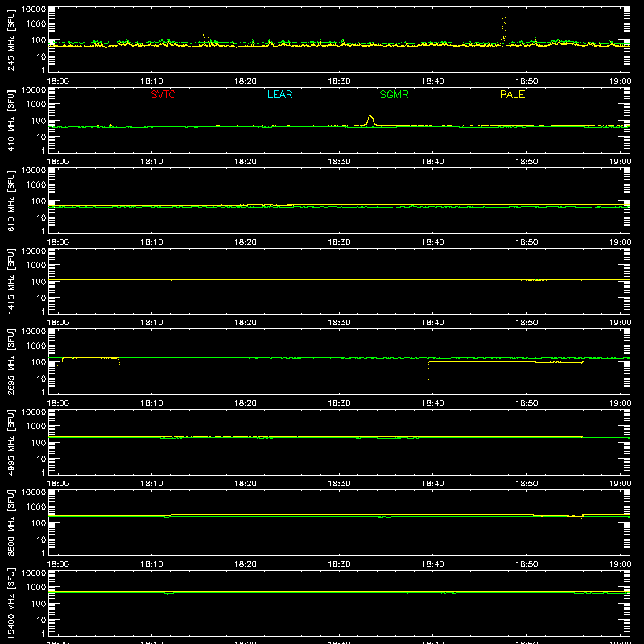The width and height of the screenshot is (644, 644).
Task: Click the 1000 y-axis value on 410 MHz panel
Action: [36, 105]
